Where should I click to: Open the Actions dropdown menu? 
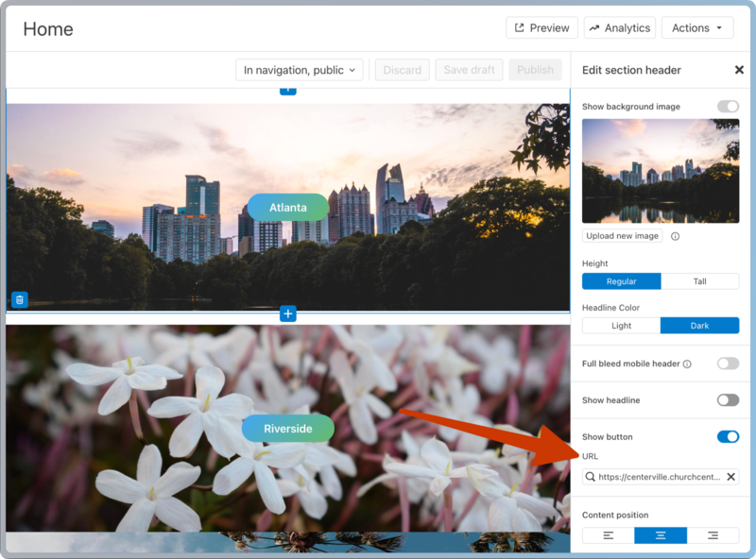(x=696, y=28)
